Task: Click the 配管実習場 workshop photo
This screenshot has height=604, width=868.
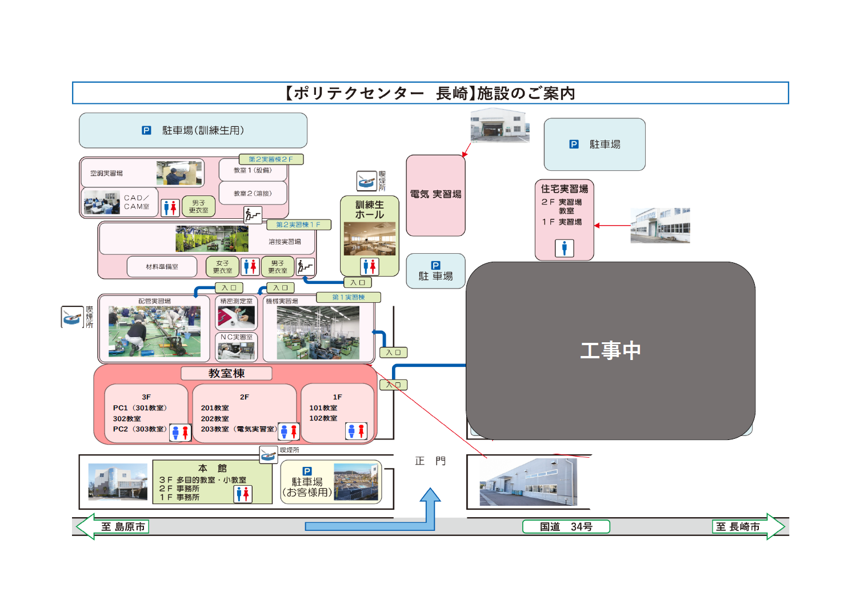Action: [x=154, y=332]
